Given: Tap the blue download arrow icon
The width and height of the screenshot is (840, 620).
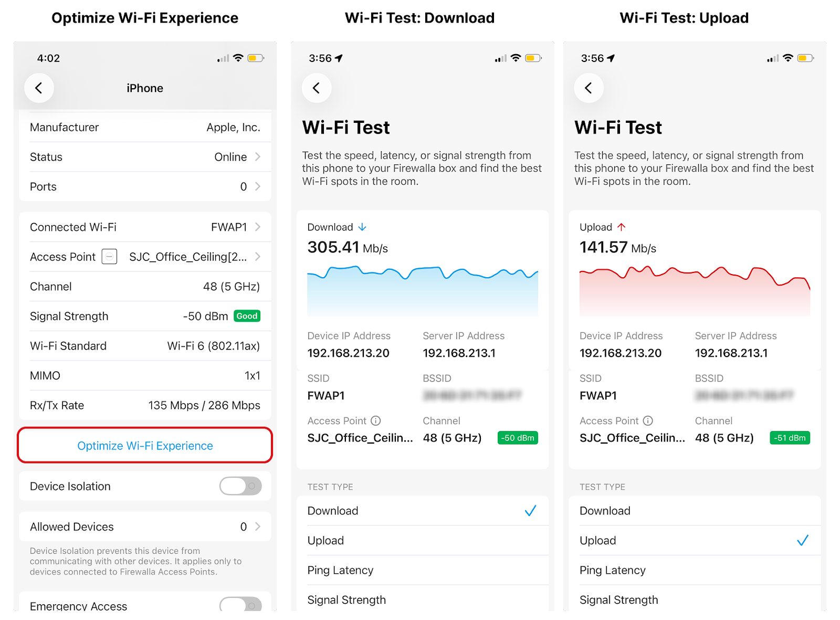Looking at the screenshot, I should click(x=362, y=227).
